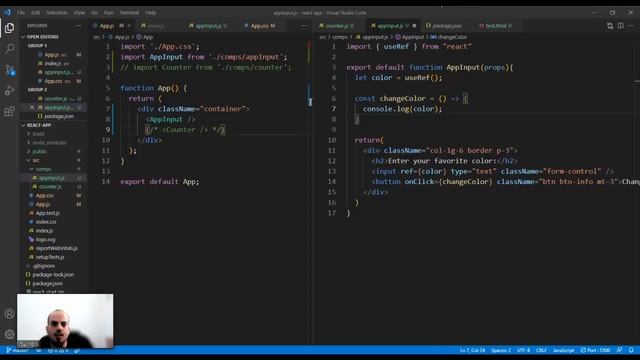Viewport: 640px width, 360px height.
Task: Open errors and warnings in status bar
Action: point(58,350)
